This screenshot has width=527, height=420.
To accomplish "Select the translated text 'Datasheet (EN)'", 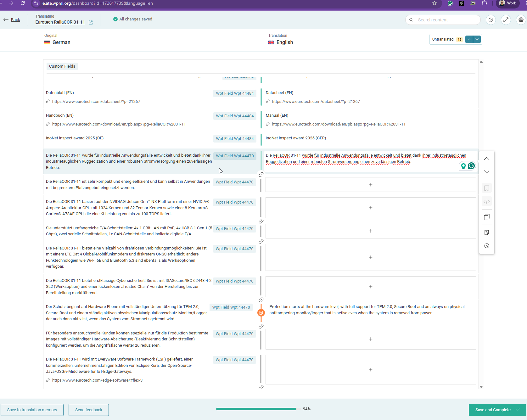I will [279, 93].
